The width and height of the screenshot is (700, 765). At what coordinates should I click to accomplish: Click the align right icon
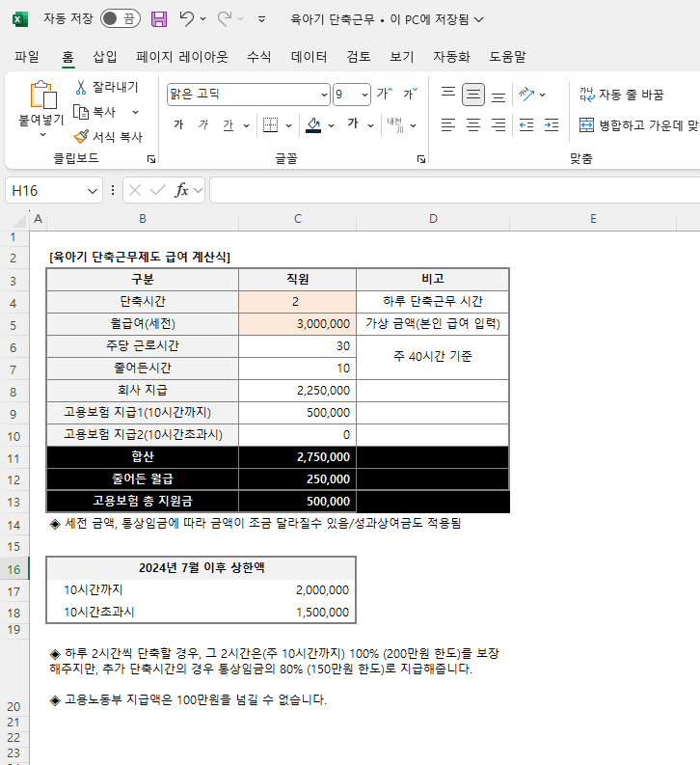[x=498, y=125]
